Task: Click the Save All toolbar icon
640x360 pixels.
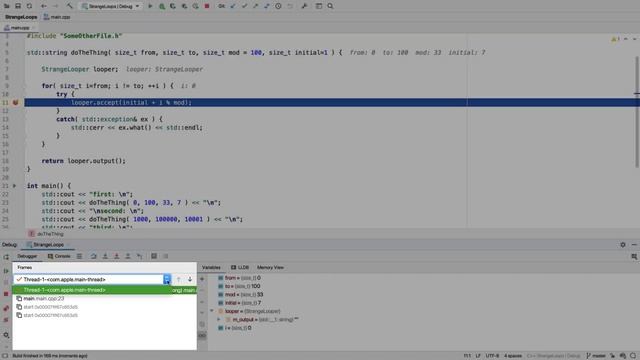Action: click(18, 6)
